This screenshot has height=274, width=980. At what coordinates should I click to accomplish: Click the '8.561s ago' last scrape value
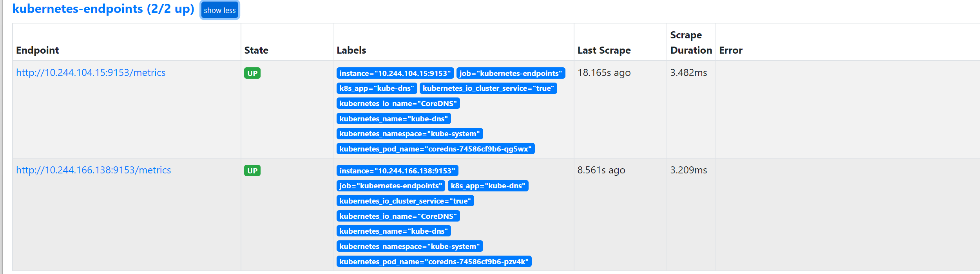click(601, 170)
